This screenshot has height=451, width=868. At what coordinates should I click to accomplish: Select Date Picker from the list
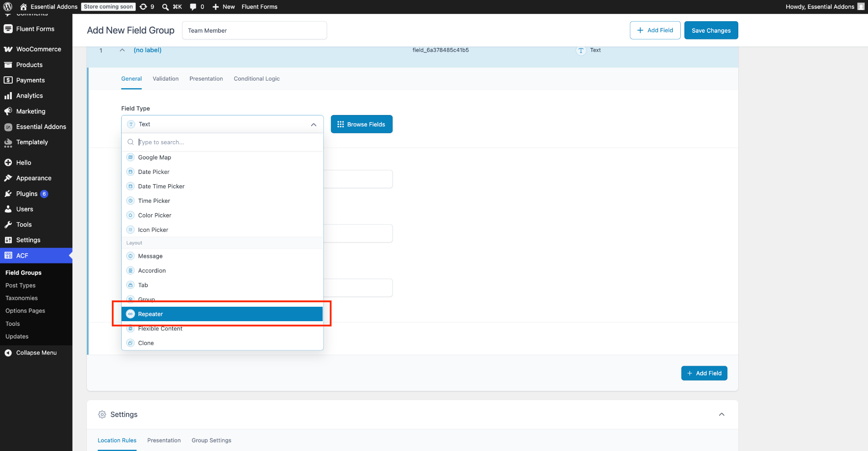coord(222,172)
